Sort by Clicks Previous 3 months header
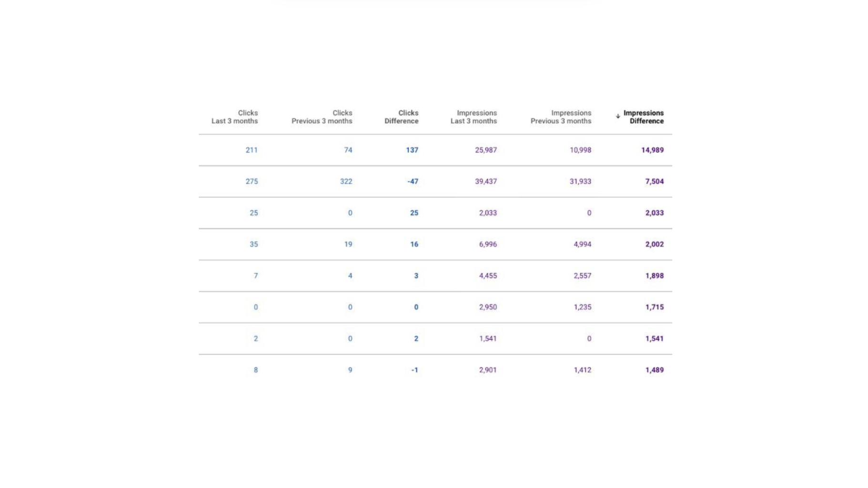The width and height of the screenshot is (868, 488). (x=322, y=117)
